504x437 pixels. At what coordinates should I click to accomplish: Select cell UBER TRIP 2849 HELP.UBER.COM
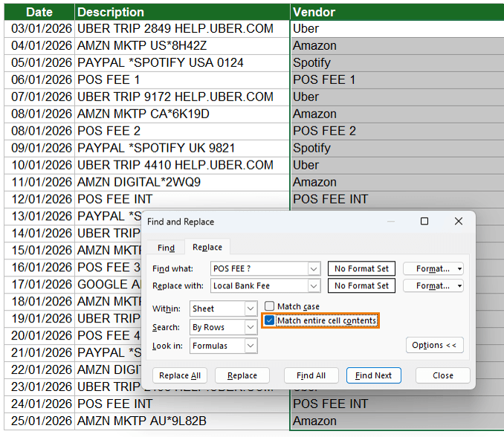pyautogui.click(x=182, y=29)
